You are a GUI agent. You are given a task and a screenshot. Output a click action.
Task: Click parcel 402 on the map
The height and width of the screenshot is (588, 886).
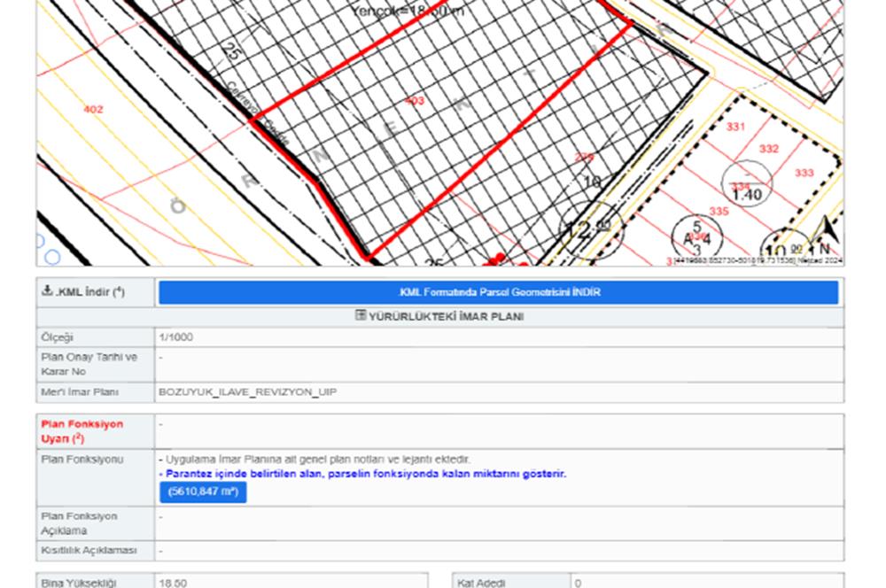(x=93, y=109)
